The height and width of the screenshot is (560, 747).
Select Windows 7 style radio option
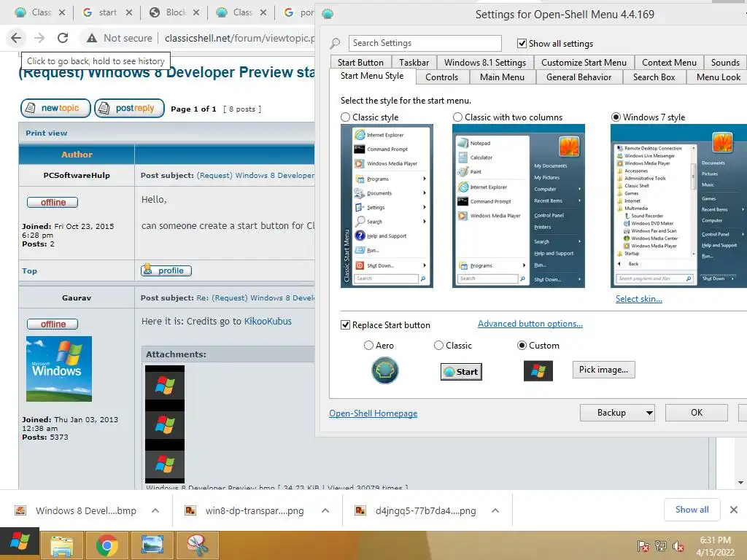coord(616,117)
